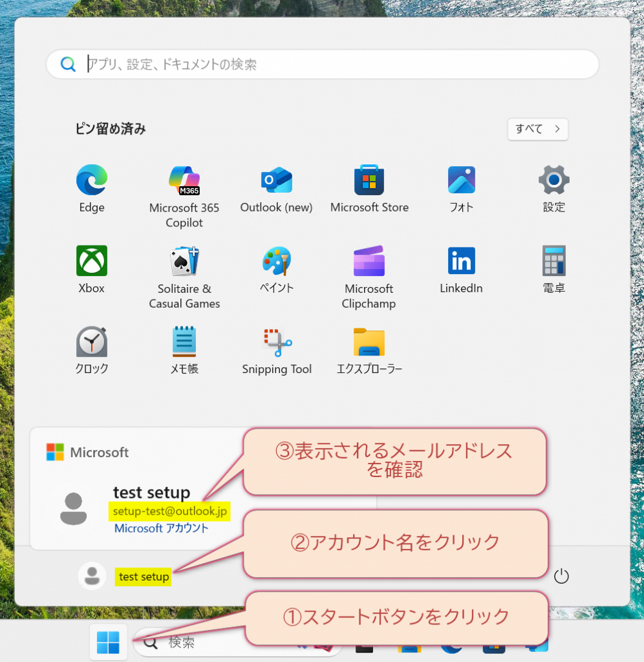Launch Microsoft Edge from pinned apps
This screenshot has height=662, width=644.
click(91, 180)
